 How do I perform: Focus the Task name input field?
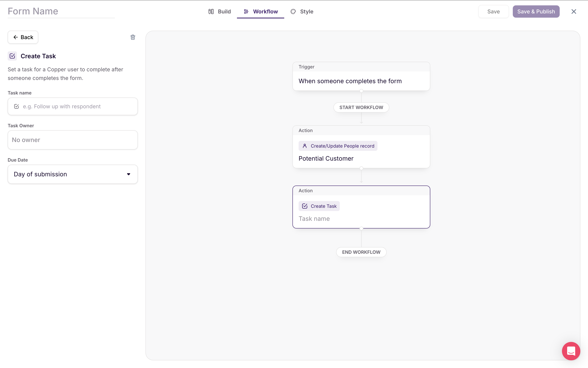[x=73, y=106]
